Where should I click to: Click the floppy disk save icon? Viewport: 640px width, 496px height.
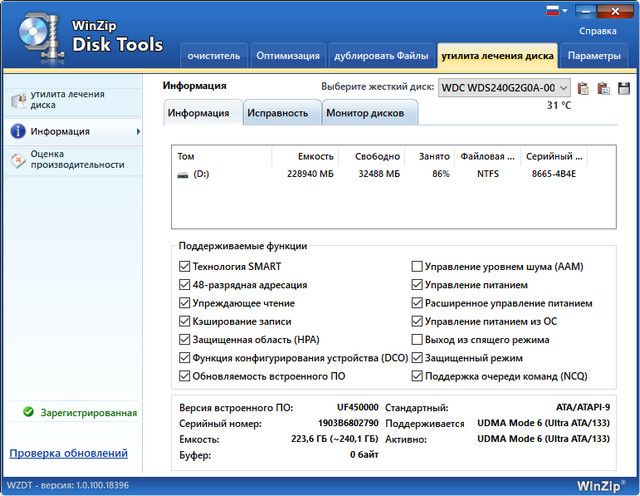coord(624,88)
